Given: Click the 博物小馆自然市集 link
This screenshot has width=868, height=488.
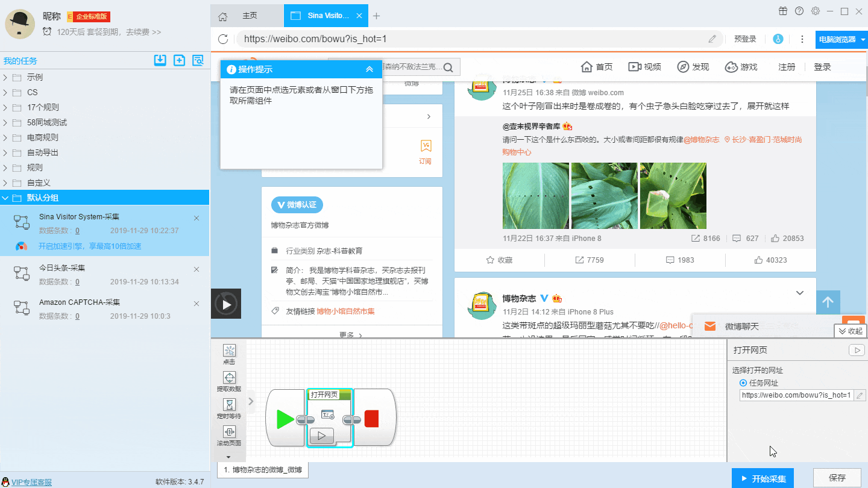Looking at the screenshot, I should click(x=346, y=311).
